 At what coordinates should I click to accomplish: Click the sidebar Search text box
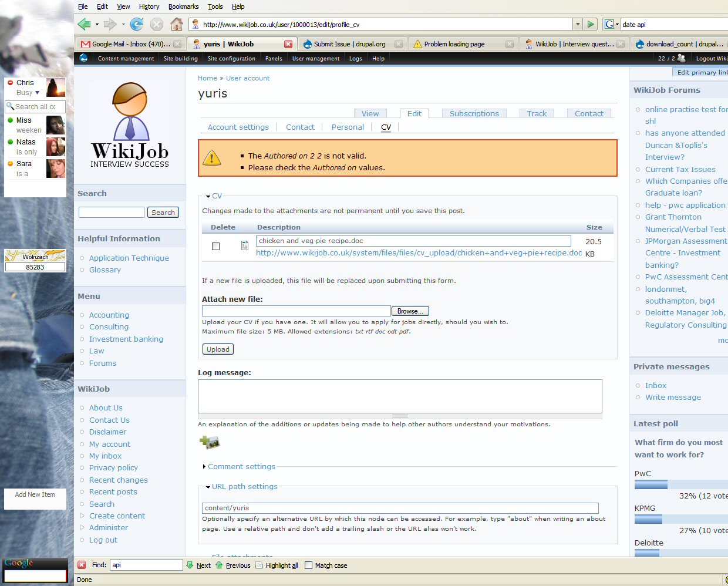[112, 213]
